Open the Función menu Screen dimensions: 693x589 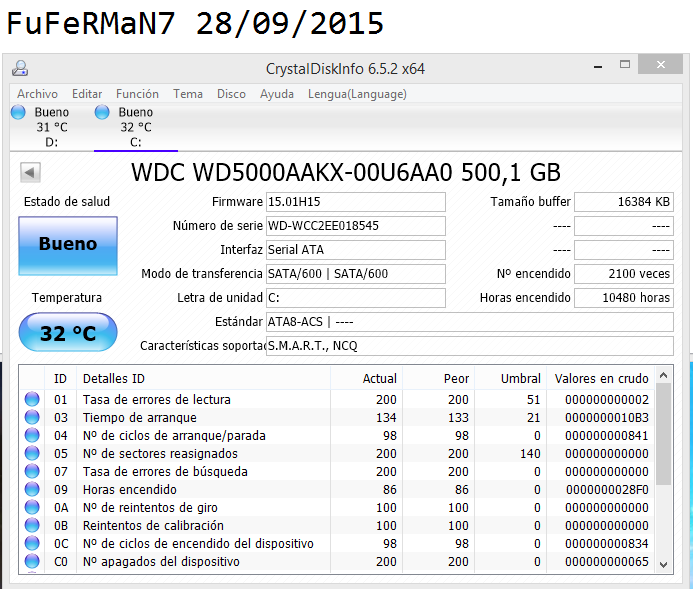137,94
